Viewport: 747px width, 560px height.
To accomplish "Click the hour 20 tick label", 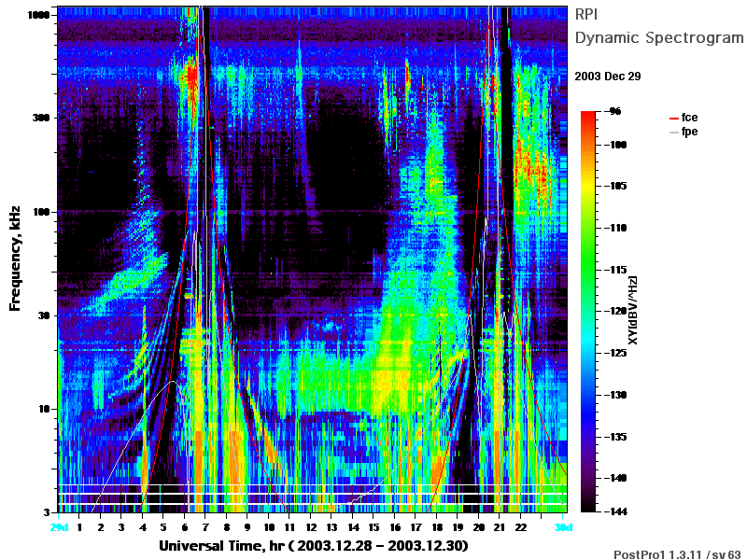I will pyautogui.click(x=478, y=527).
